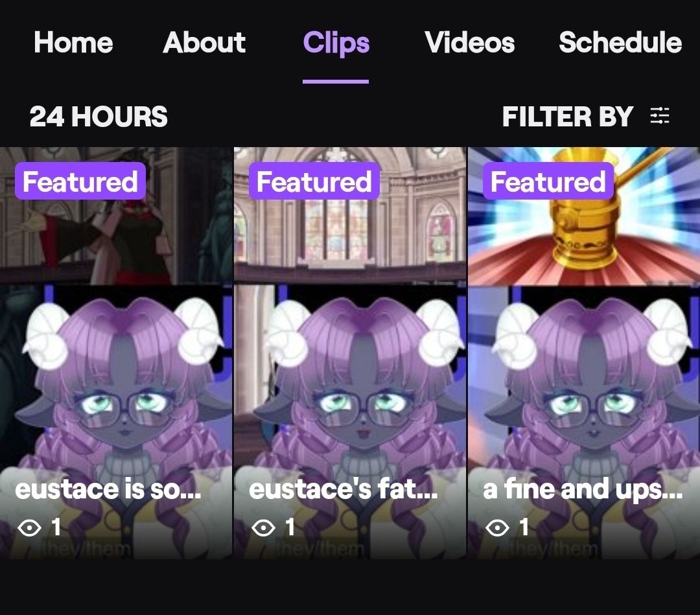Play the golden gavel clip thumbnail
Screen dimensions: 700x615
(x=584, y=353)
